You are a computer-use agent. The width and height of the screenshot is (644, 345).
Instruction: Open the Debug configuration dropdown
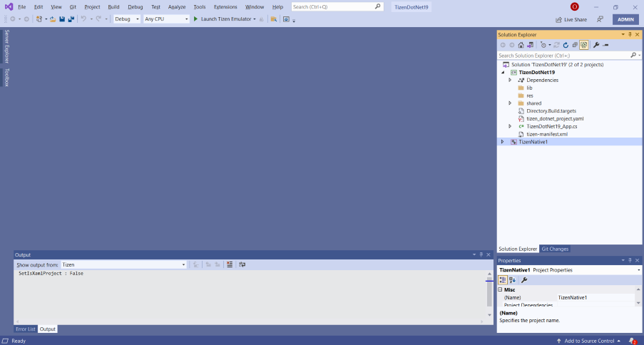pos(126,19)
